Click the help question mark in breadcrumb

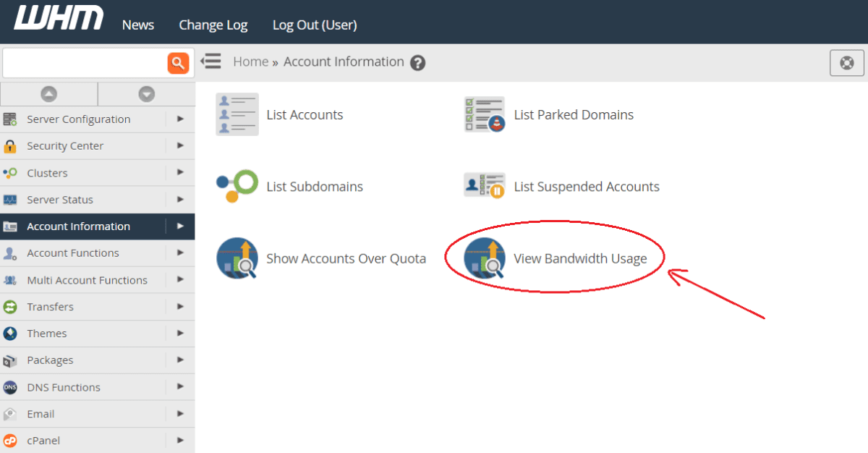418,63
